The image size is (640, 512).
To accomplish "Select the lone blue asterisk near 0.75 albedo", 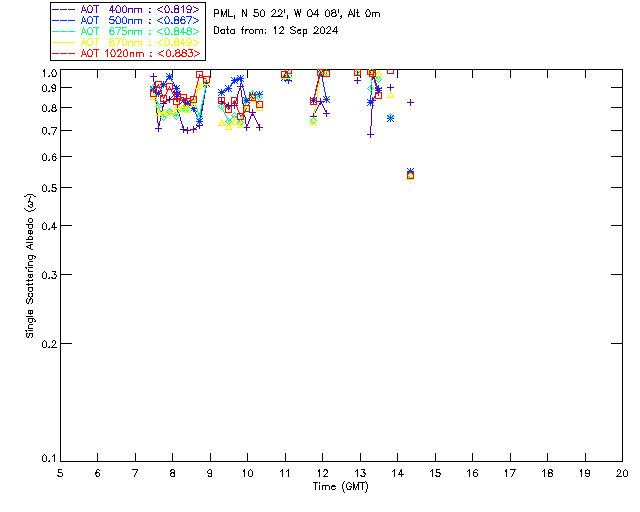I will [390, 118].
